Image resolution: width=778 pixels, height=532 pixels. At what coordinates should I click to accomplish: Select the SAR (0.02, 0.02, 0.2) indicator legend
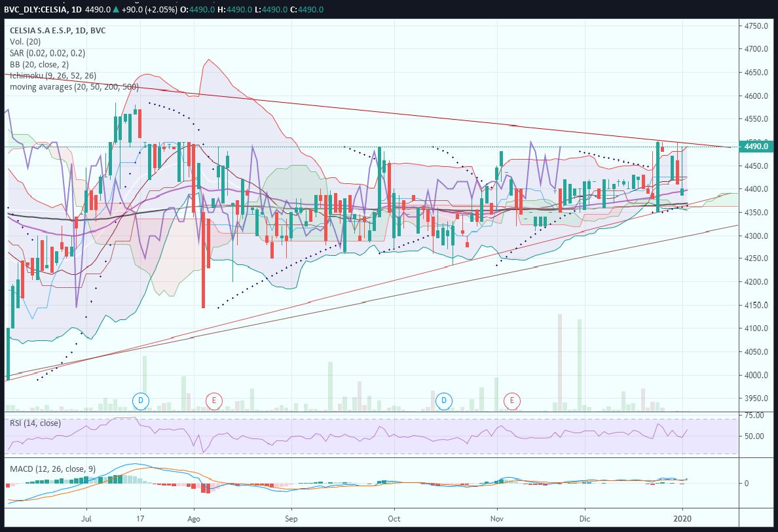tap(47, 53)
